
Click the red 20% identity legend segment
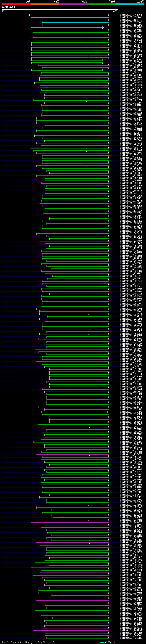16,4
